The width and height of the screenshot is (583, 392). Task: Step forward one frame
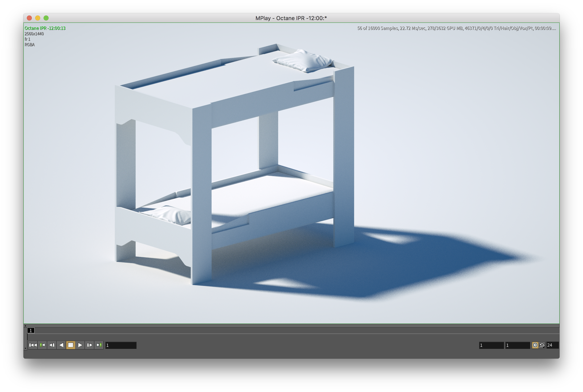tap(89, 345)
